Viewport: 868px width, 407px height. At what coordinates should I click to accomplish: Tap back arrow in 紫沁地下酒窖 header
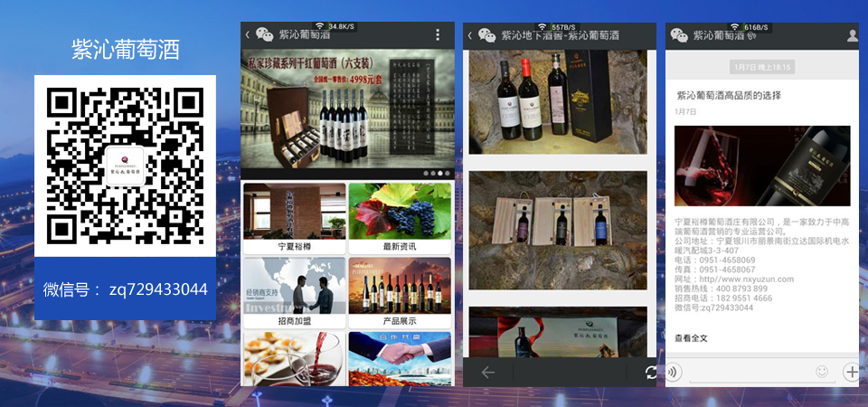pos(469,35)
